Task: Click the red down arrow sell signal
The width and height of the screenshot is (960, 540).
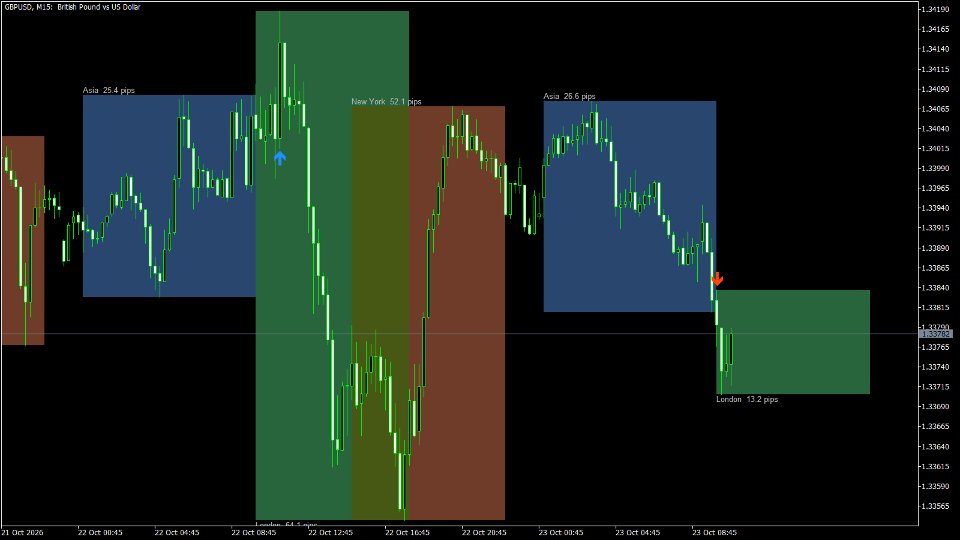Action: pos(718,279)
